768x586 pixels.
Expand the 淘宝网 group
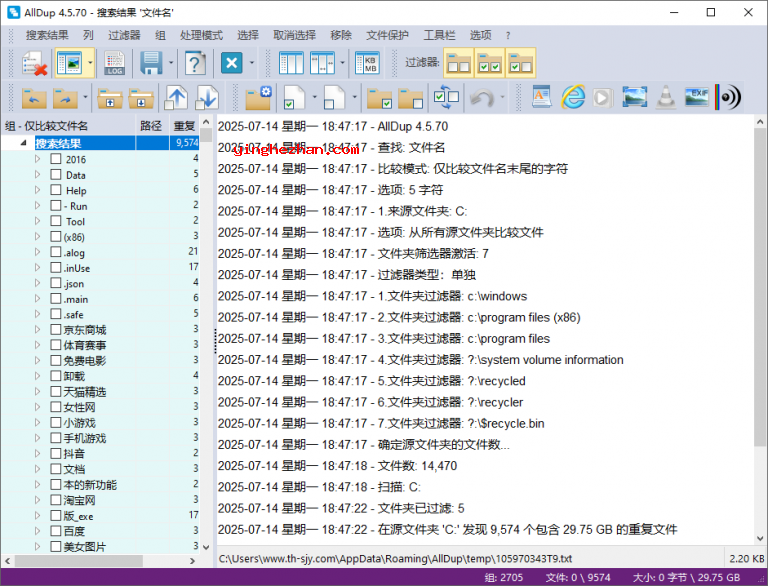click(38, 500)
